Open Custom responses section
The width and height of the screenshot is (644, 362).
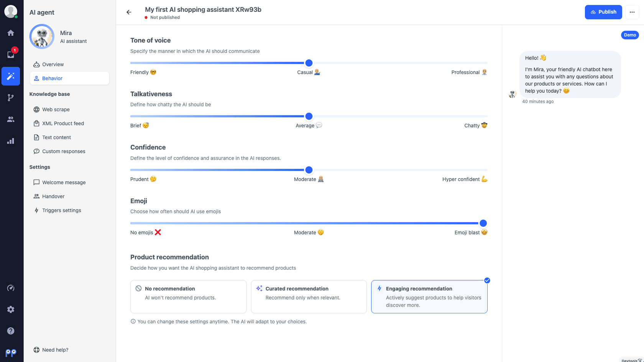coord(69,151)
